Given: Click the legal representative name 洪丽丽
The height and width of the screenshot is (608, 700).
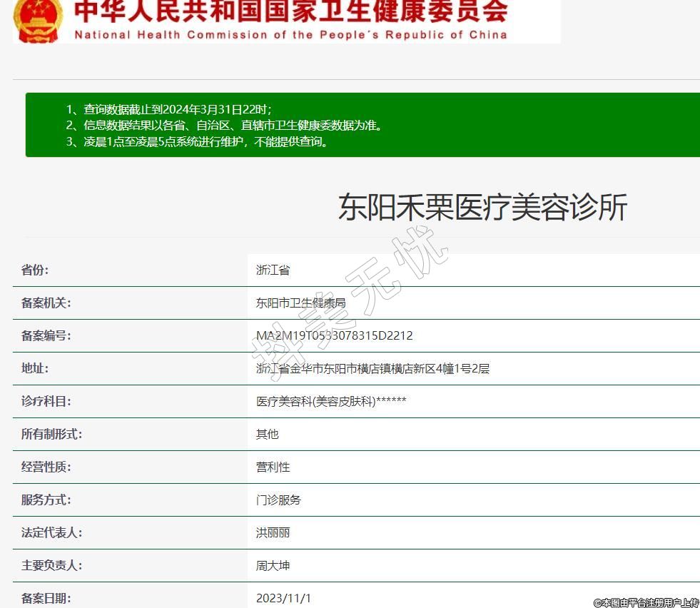Looking at the screenshot, I should [x=273, y=533].
